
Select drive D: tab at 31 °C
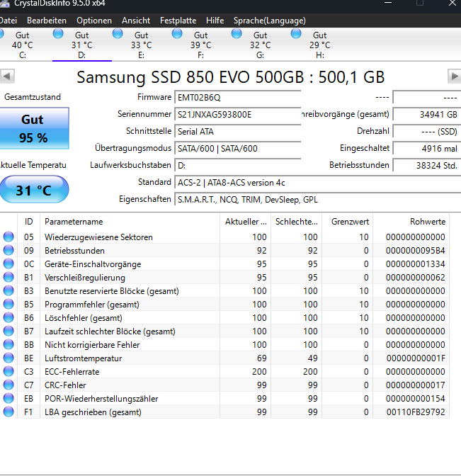point(82,45)
